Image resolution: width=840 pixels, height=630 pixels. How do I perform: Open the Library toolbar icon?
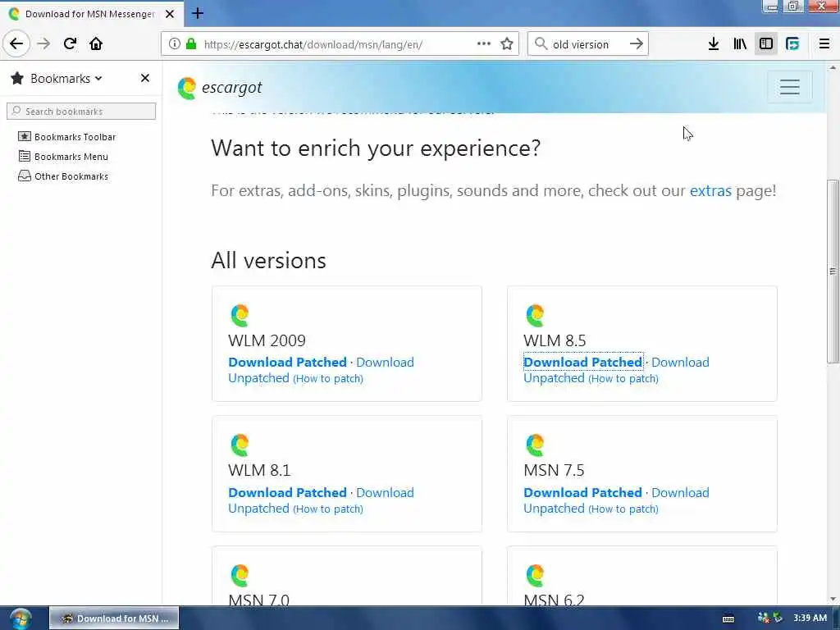click(740, 44)
